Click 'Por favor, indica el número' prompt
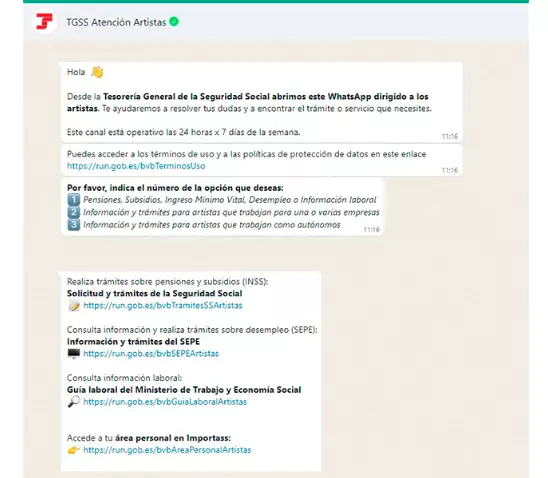This screenshot has width=548, height=478. point(175,188)
